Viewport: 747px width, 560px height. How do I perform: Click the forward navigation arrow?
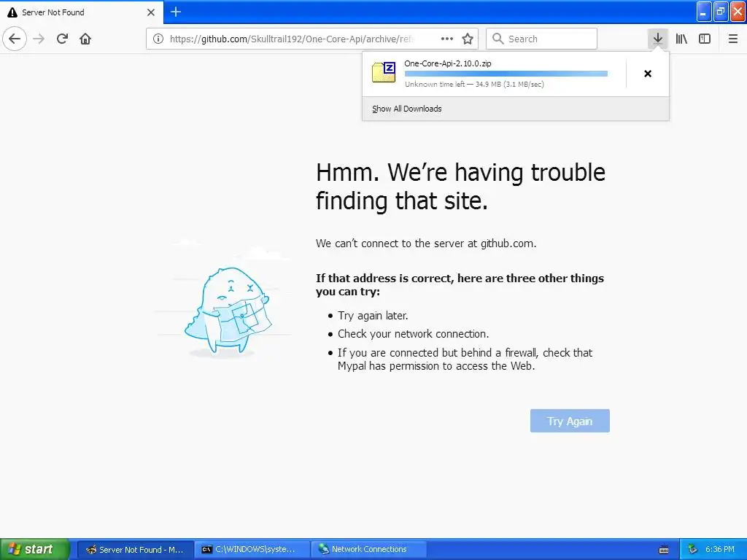pyautogui.click(x=39, y=39)
